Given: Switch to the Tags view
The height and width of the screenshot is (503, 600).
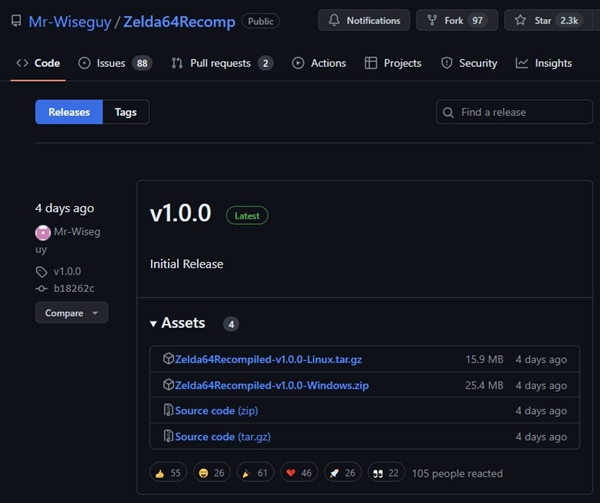Looking at the screenshot, I should pos(125,112).
